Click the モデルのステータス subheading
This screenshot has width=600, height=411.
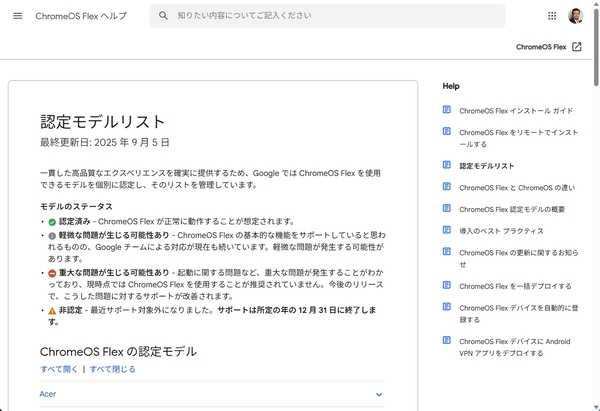coord(77,207)
